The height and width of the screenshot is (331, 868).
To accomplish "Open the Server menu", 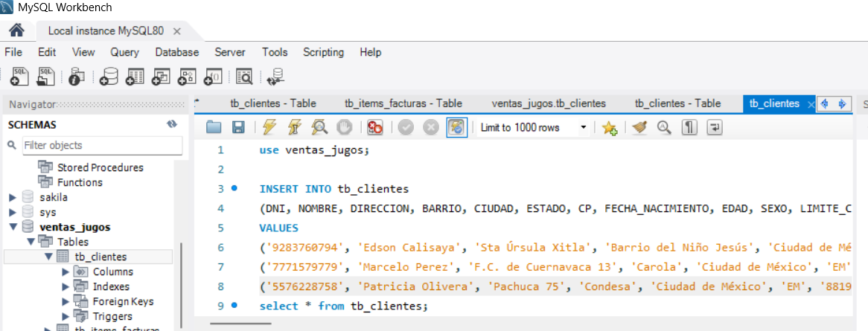I will pos(230,53).
